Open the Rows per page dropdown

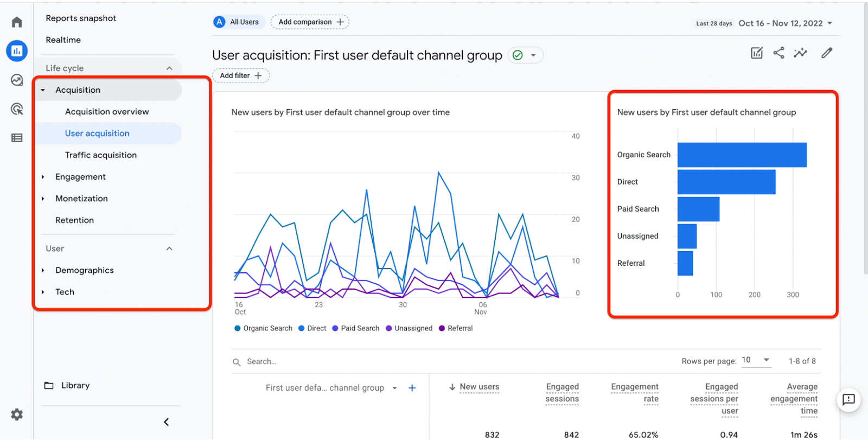[756, 360]
